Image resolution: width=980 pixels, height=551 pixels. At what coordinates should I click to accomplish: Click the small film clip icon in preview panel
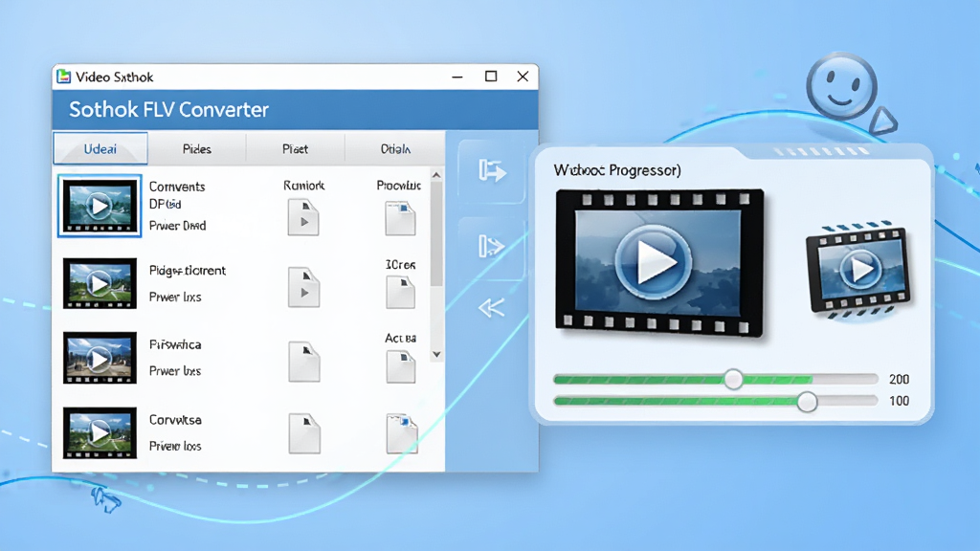858,269
